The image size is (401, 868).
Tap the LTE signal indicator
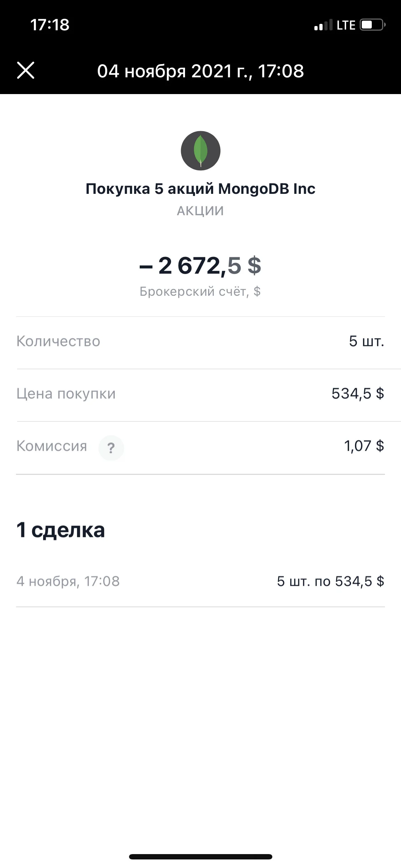click(x=346, y=25)
